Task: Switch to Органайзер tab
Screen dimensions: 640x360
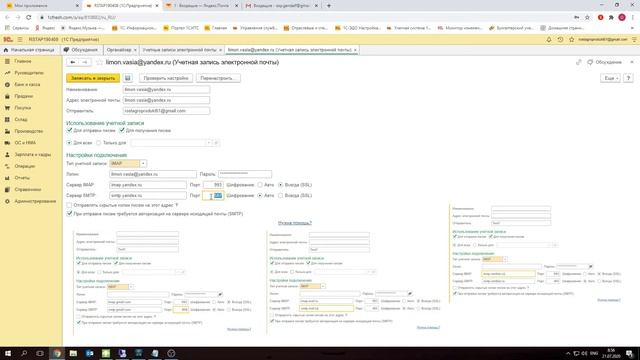Action: pos(120,50)
